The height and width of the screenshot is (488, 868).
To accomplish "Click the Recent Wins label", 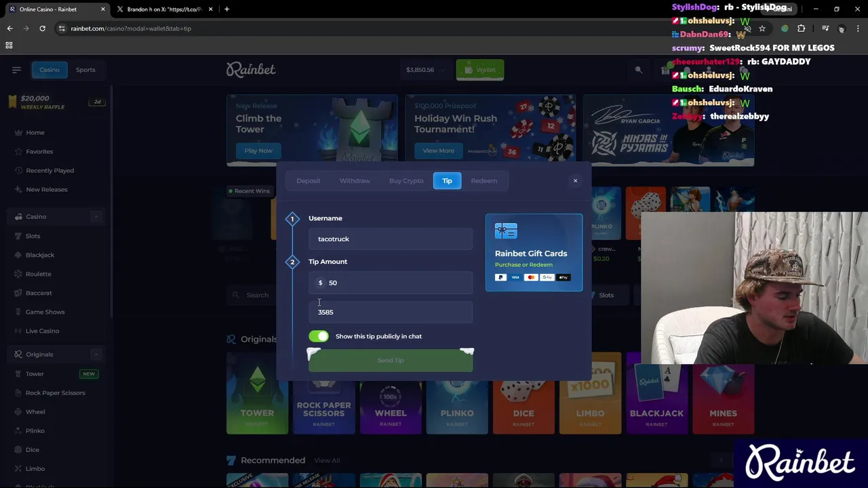I will [x=248, y=191].
